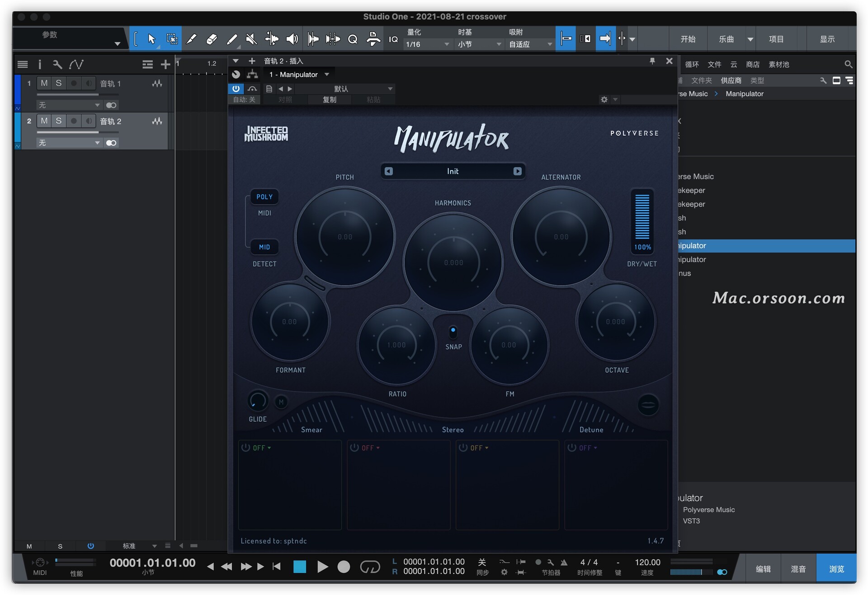
Task: Toggle the loop transport button
Action: 370,567
